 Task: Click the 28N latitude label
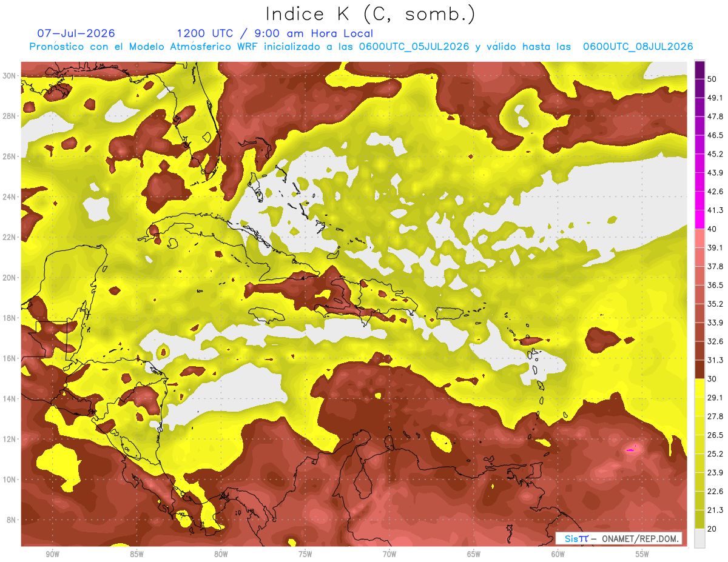[x=10, y=116]
